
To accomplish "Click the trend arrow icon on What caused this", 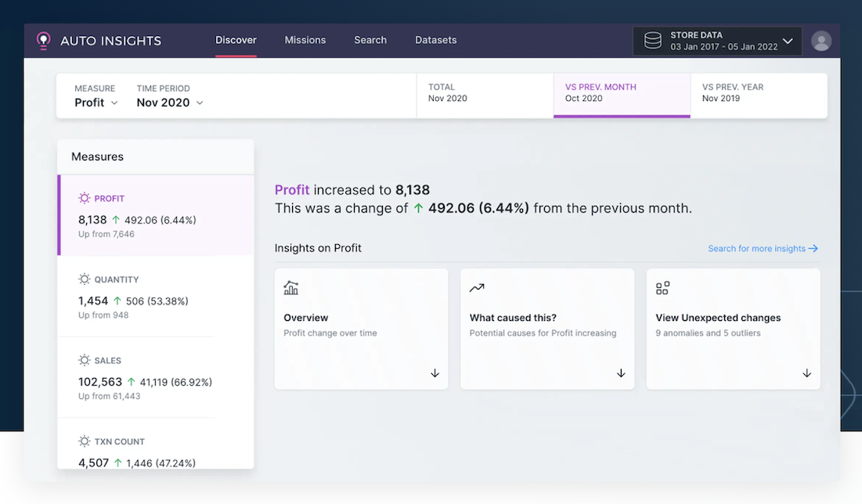I will click(477, 288).
